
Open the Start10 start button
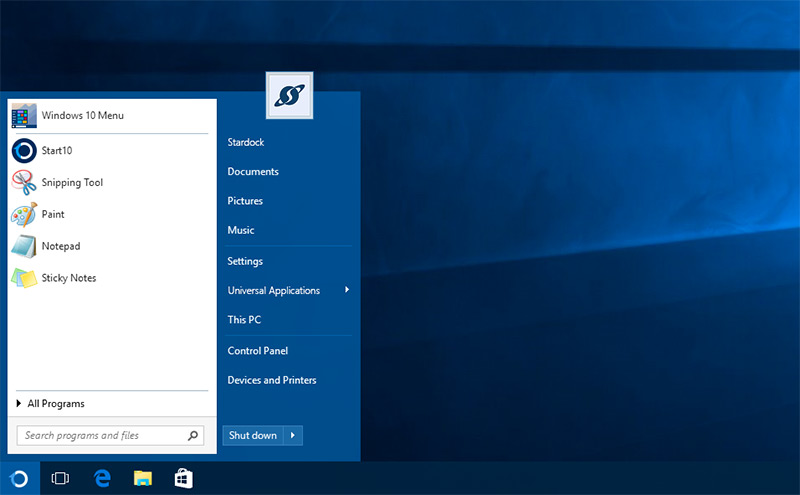19,479
